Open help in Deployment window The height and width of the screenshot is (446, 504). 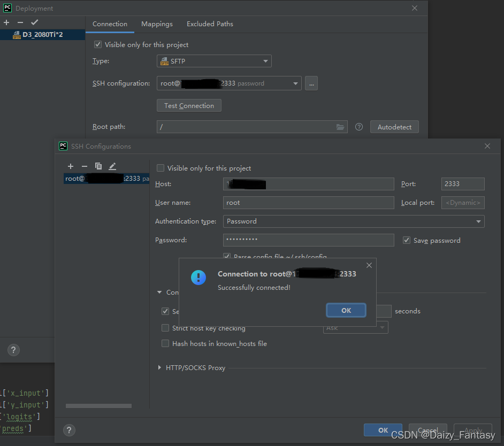tap(13, 350)
